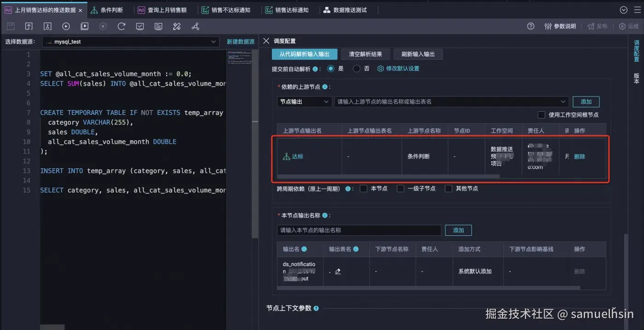This screenshot has width=644, height=330.
Task: Click the info icon in 输出名 column header
Action: point(304,249)
